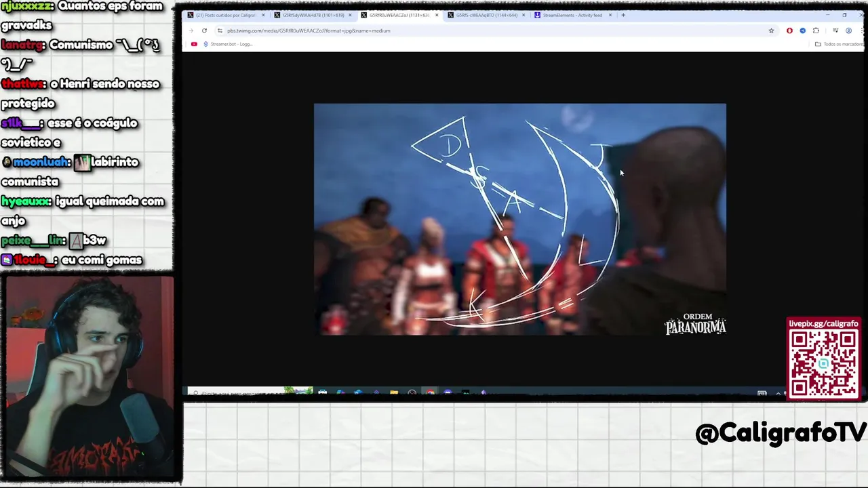Open the G5RfSdyWIAAHd78 image tab
This screenshot has width=868, height=488.
coord(313,15)
